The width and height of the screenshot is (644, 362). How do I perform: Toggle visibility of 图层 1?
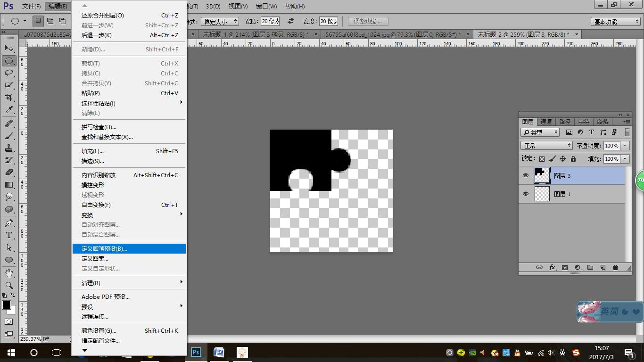coord(526,194)
